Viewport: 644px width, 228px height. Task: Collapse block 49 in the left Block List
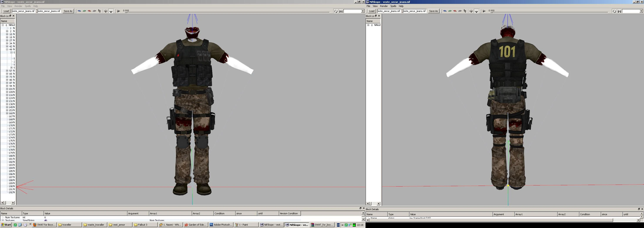[7, 49]
